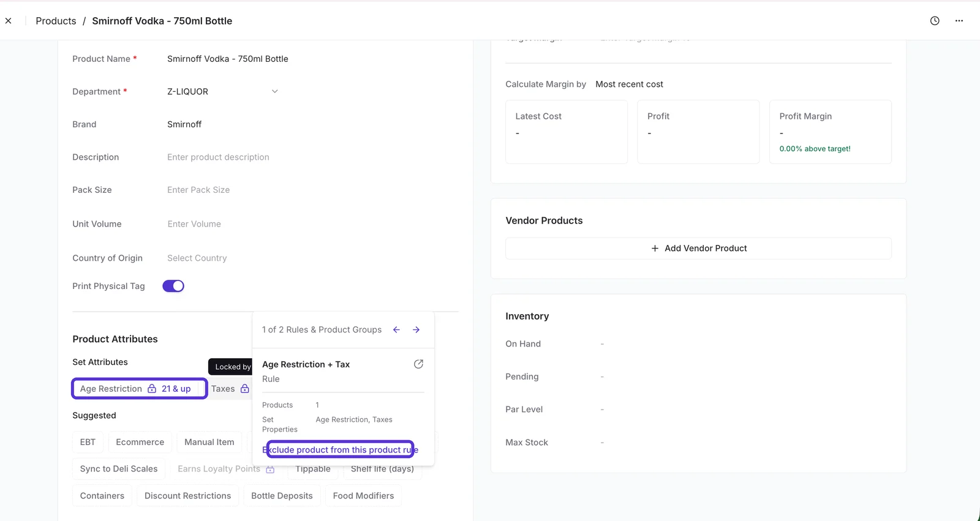Open Age Restriction + Tax rule externally

pos(419,364)
